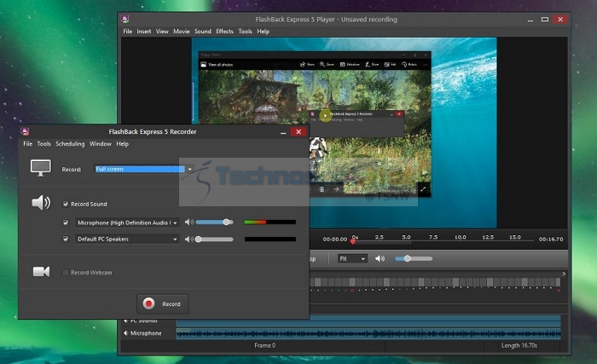
Task: Click the timeline scroll right arrow
Action: pos(564,274)
